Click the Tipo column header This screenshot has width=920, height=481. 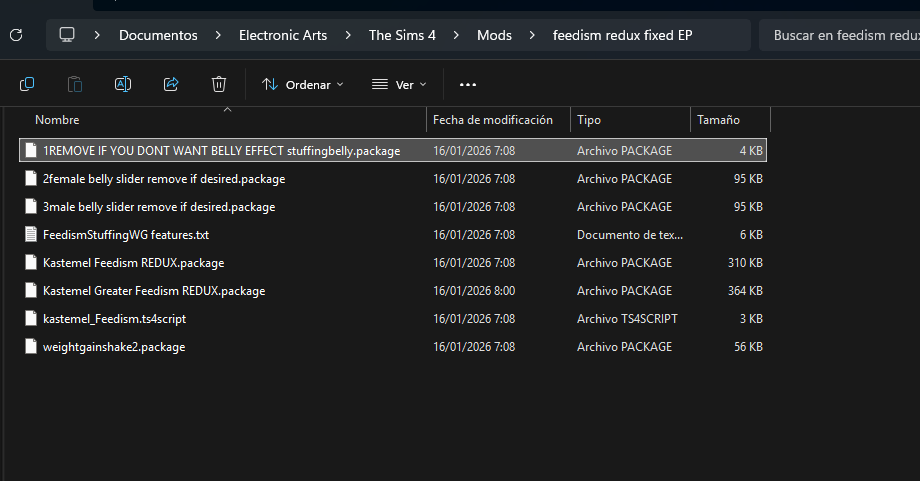[589, 120]
